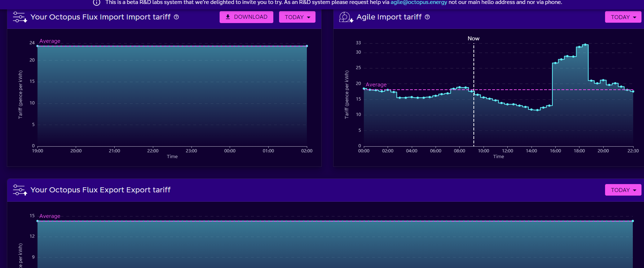
Task: Open TODAY dropdown for Flux Export tariff
Action: coord(623,190)
